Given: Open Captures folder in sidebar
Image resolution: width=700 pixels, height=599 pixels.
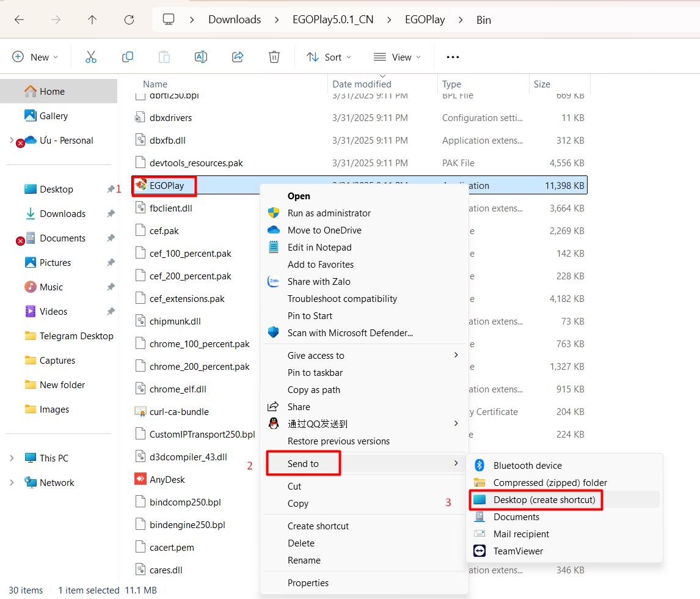Looking at the screenshot, I should click(59, 361).
